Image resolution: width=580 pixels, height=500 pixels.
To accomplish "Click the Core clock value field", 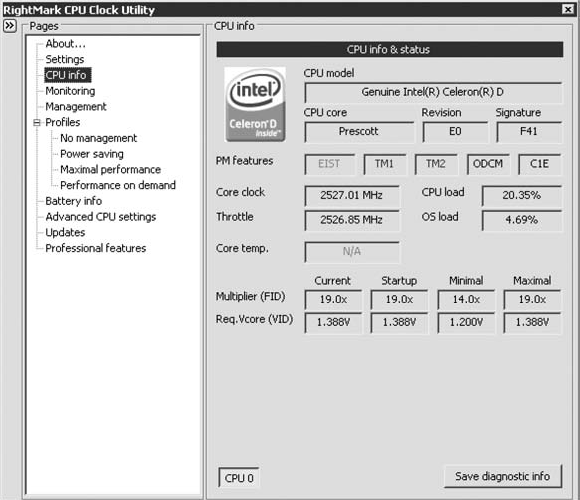I will click(x=352, y=195).
